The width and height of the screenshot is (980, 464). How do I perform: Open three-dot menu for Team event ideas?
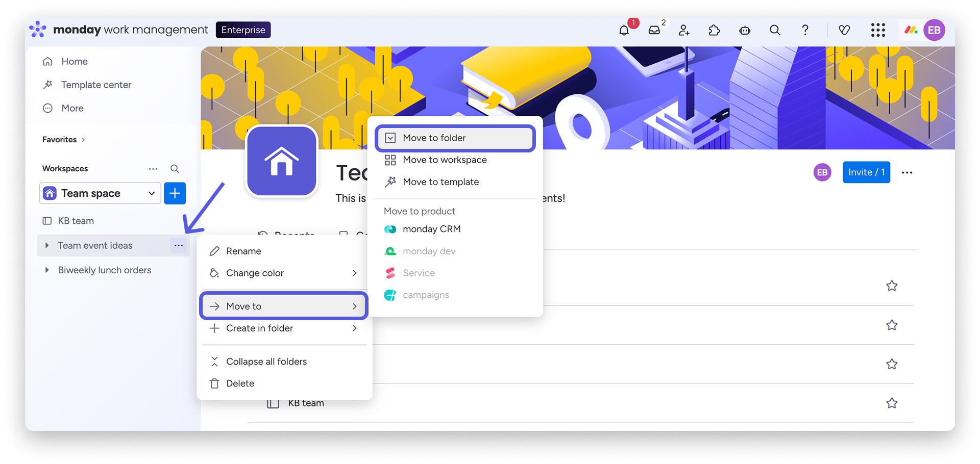coord(178,245)
